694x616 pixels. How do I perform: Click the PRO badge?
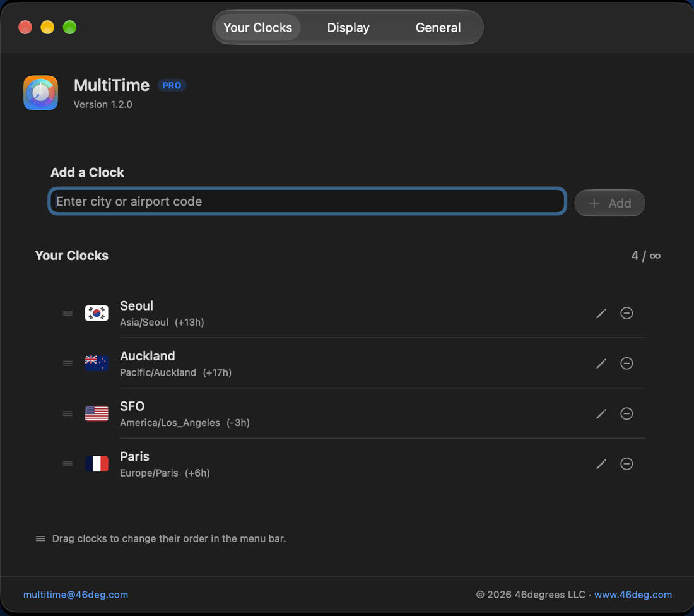pyautogui.click(x=172, y=85)
